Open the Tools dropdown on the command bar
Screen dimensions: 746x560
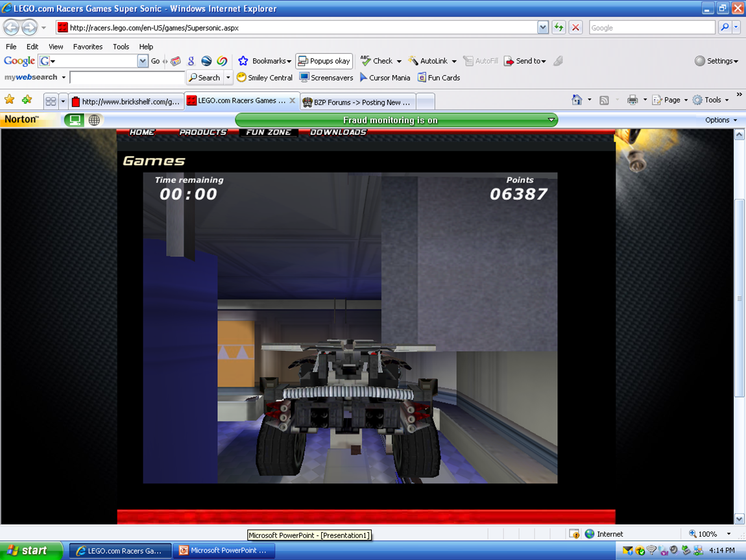click(712, 100)
